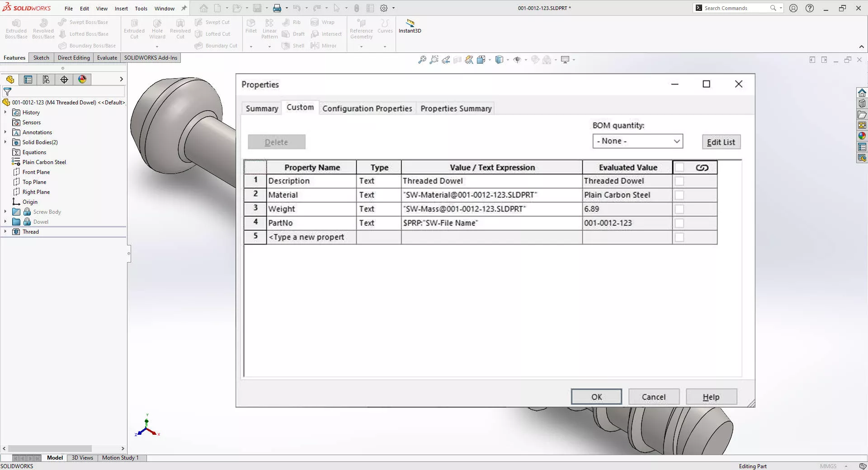Open the BOM quantity dropdown
The image size is (868, 470).
[637, 141]
